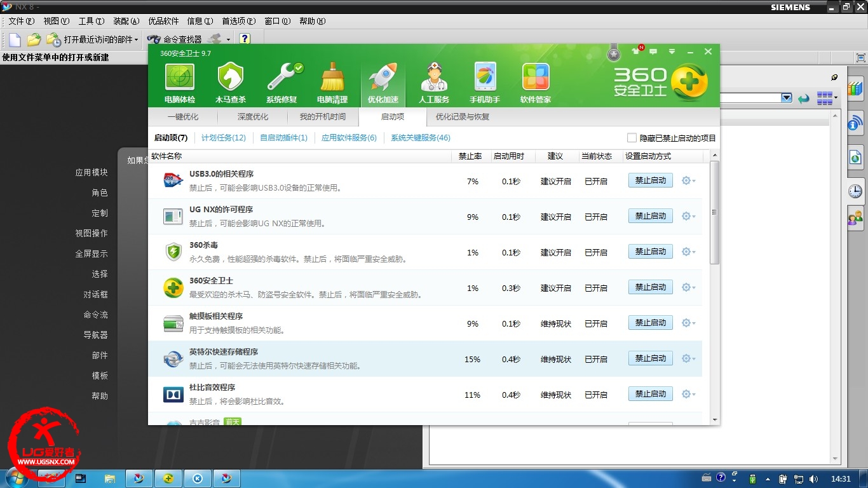
Task: Select 优化加速 rocket icon
Action: pyautogui.click(x=383, y=83)
